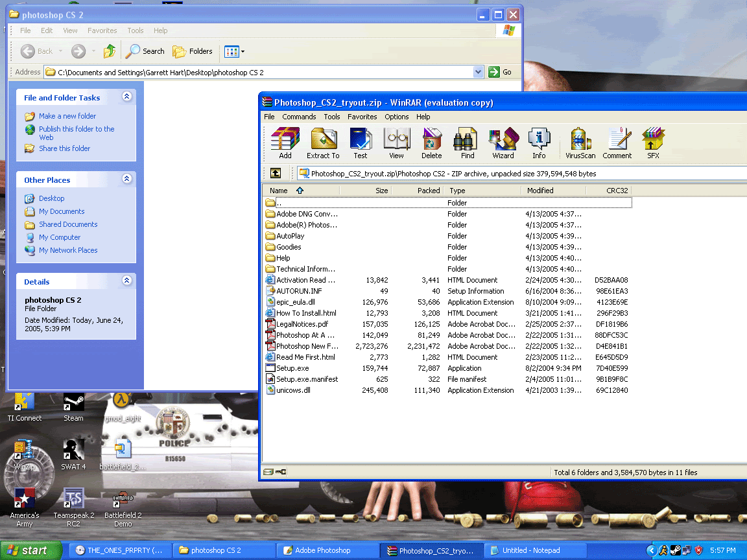The width and height of the screenshot is (747, 560).
Task: Show archive Info in WinRAR
Action: pyautogui.click(x=539, y=143)
